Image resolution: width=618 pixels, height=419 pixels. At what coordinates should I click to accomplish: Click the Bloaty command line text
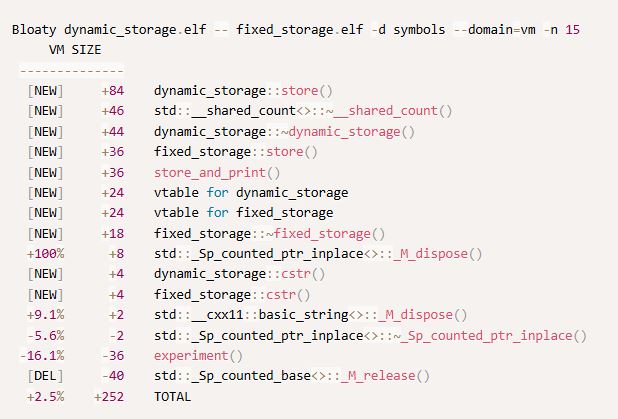coord(296,30)
